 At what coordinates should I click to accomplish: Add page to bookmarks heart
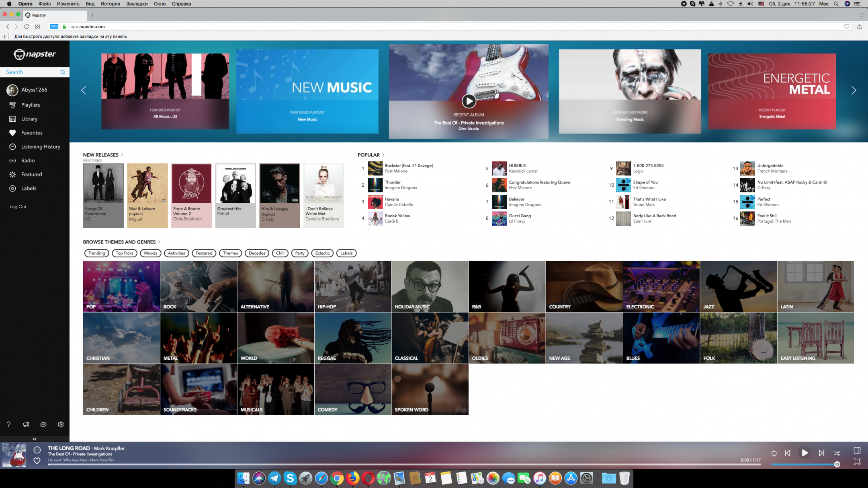(847, 27)
